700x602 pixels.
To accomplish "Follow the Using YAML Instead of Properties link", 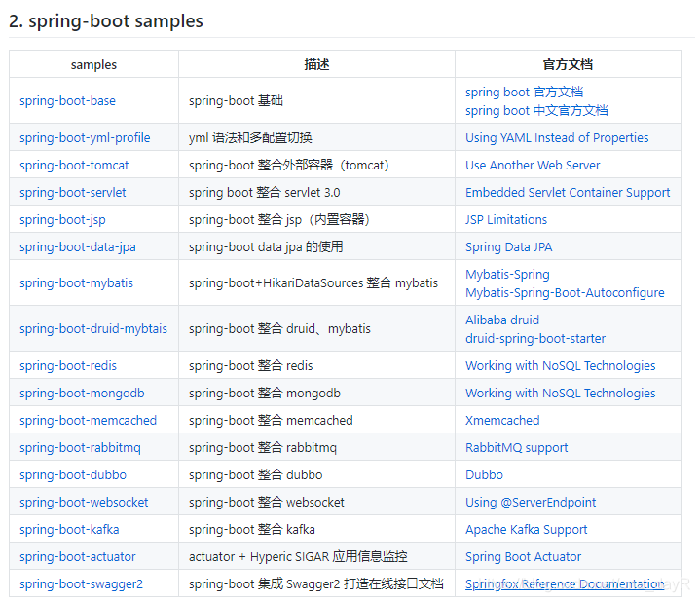I will pos(557,138).
